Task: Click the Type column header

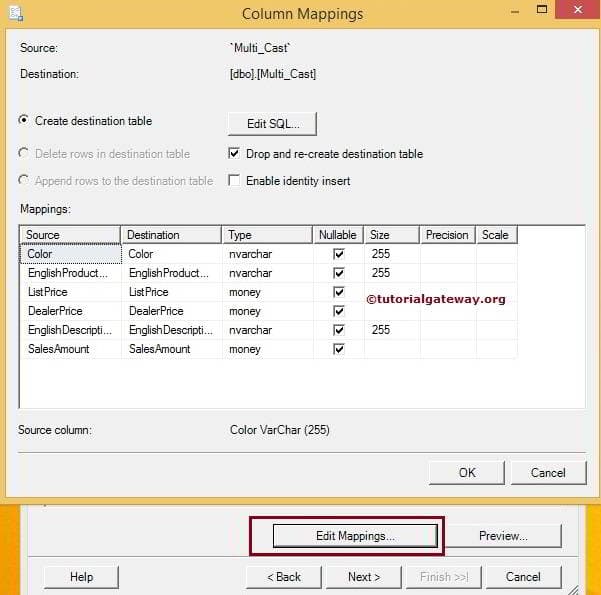Action: pyautogui.click(x=267, y=235)
